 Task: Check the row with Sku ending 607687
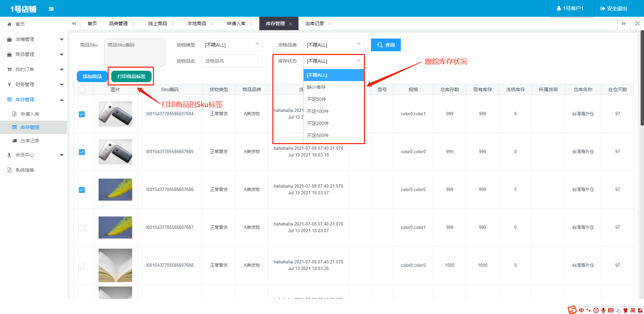click(x=82, y=228)
